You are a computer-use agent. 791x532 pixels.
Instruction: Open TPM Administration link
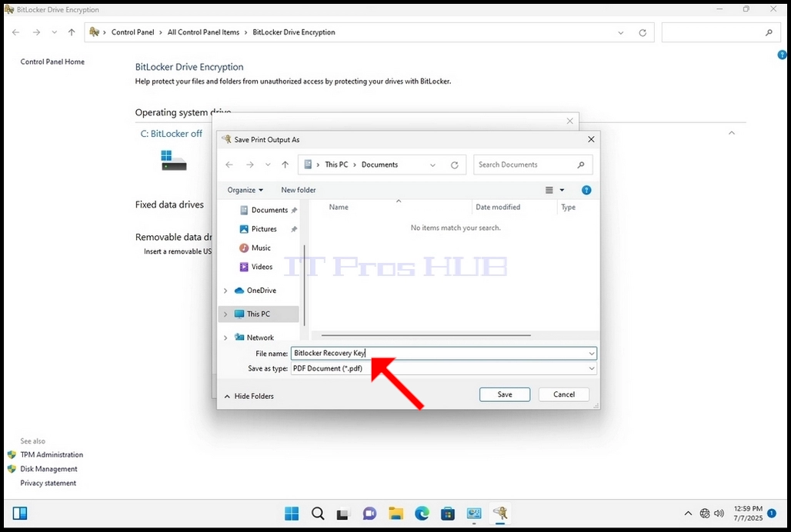52,454
